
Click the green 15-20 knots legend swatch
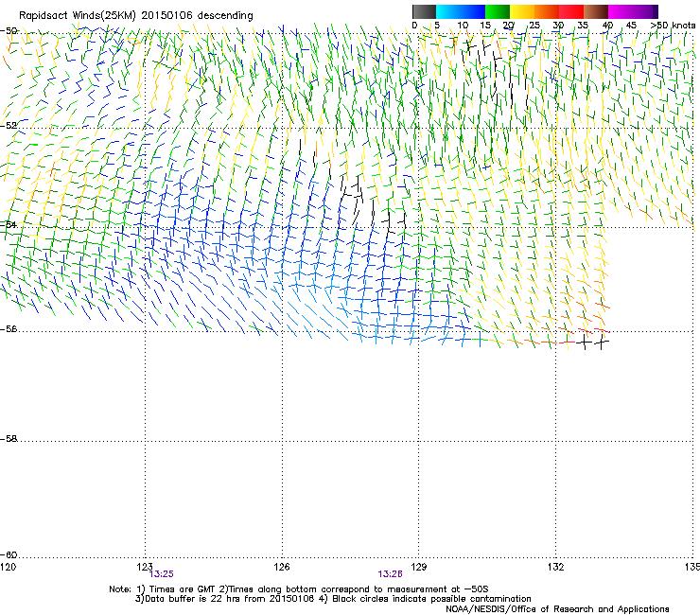click(x=498, y=11)
